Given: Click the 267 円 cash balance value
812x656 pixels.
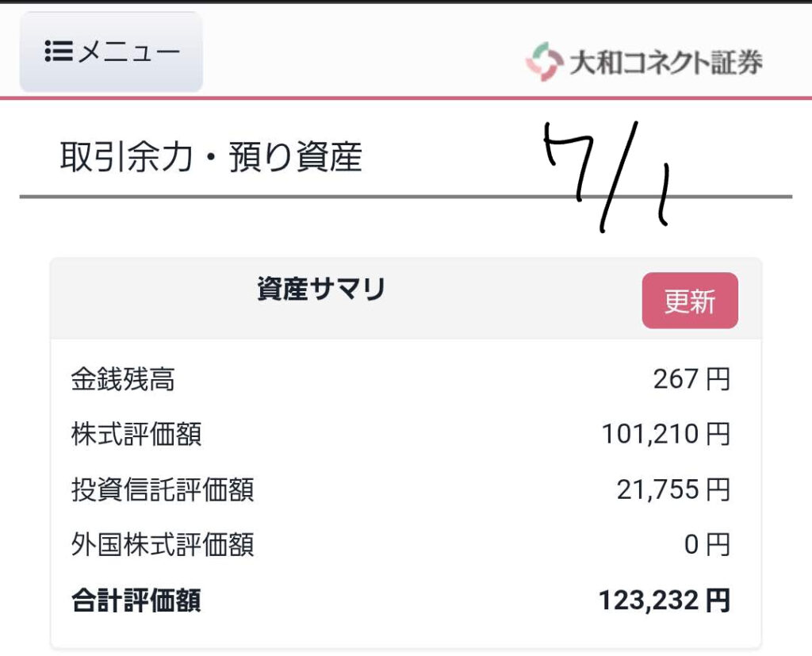Looking at the screenshot, I should tap(691, 379).
